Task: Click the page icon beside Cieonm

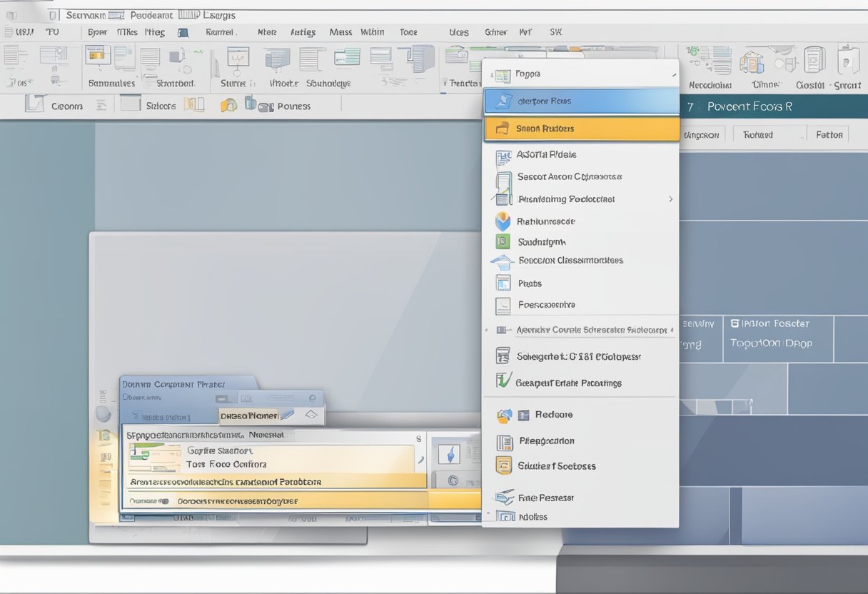Action: (34, 105)
